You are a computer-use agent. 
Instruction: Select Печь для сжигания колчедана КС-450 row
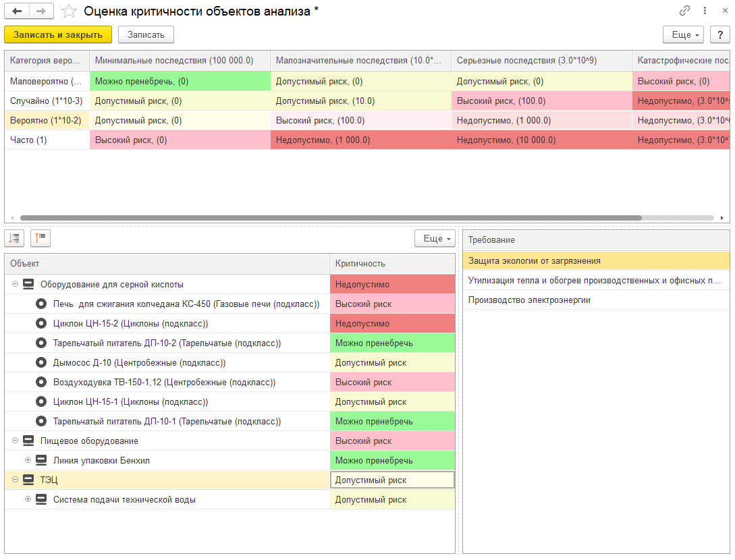coord(167,304)
